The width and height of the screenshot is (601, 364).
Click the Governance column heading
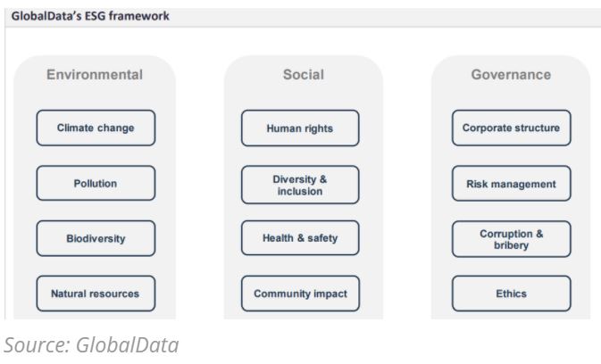click(511, 75)
